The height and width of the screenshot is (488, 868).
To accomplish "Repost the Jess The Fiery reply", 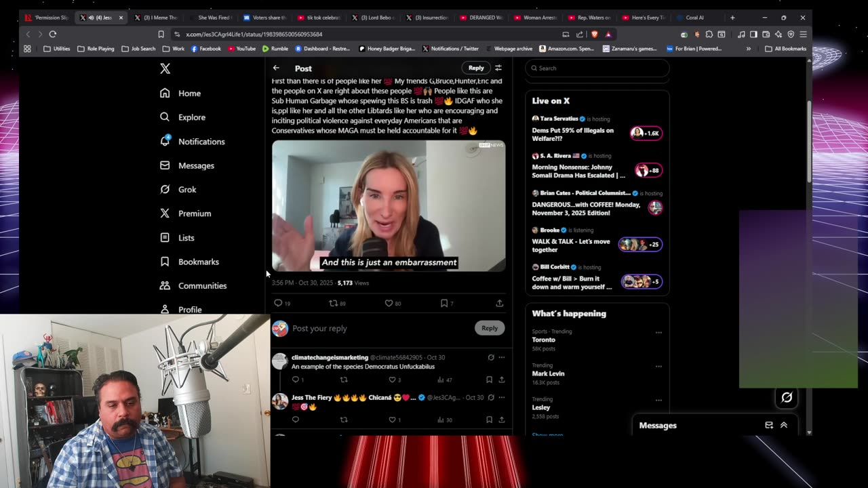I will pos(344,420).
